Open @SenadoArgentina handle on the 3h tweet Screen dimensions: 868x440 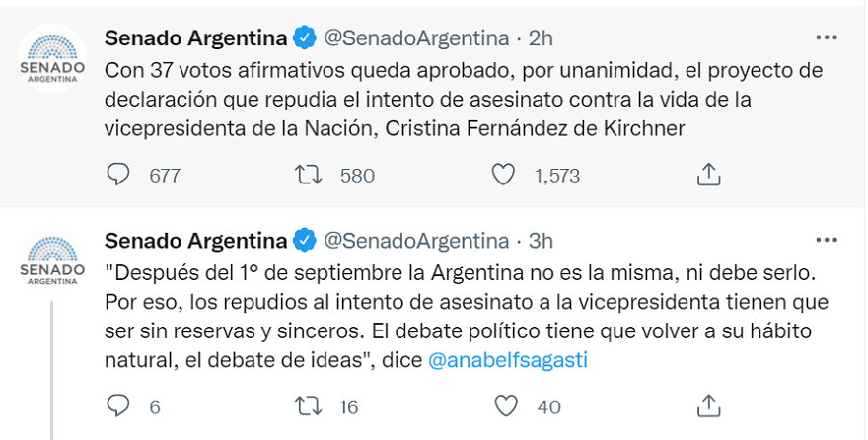click(416, 241)
